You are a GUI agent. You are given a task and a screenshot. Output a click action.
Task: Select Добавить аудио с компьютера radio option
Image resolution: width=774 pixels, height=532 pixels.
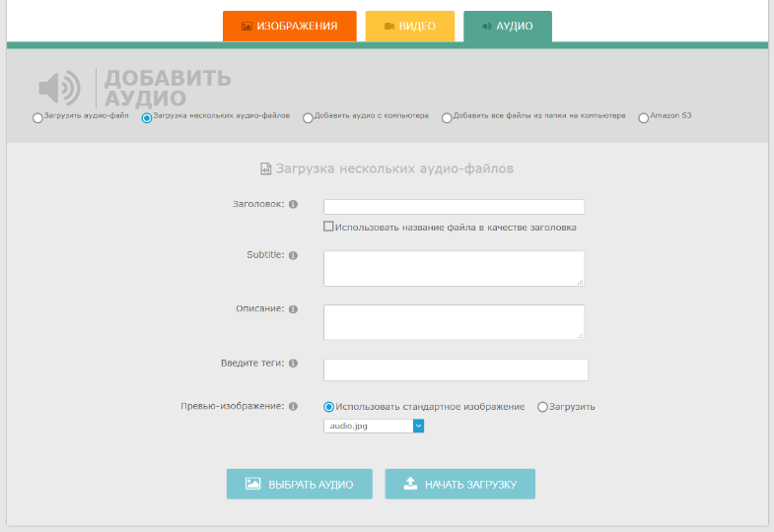click(x=308, y=117)
